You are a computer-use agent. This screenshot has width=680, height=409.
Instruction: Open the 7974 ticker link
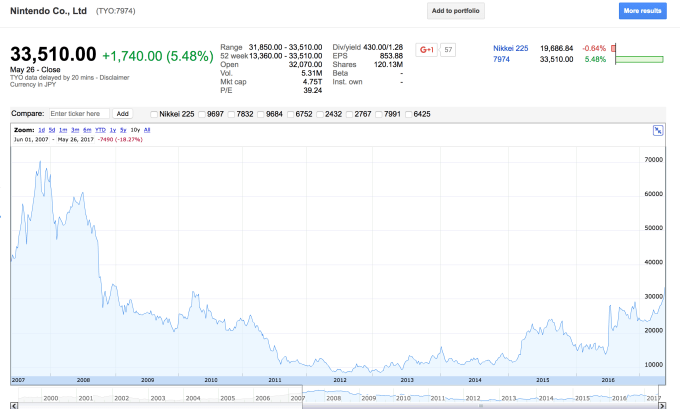(501, 59)
